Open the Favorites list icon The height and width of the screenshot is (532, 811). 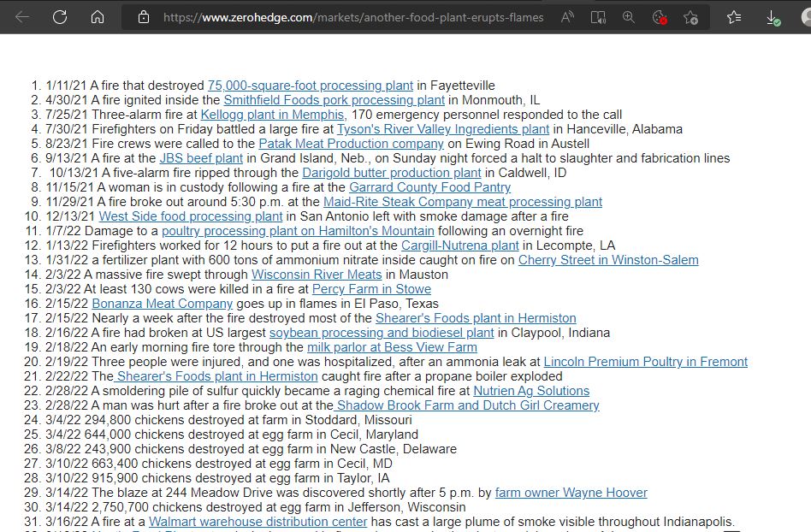pyautogui.click(x=733, y=17)
